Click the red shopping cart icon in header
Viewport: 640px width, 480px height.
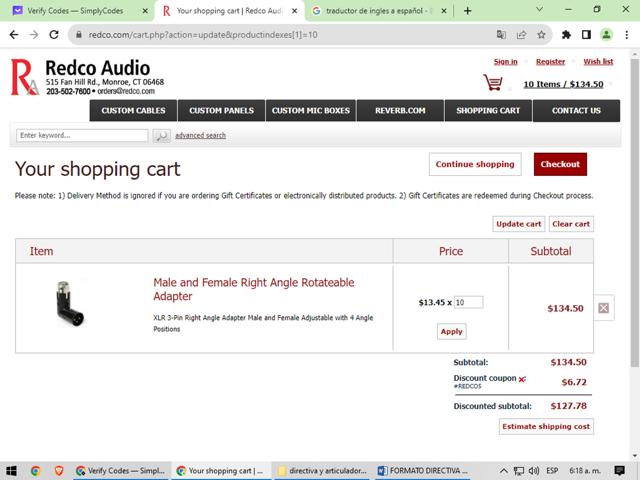click(x=493, y=82)
